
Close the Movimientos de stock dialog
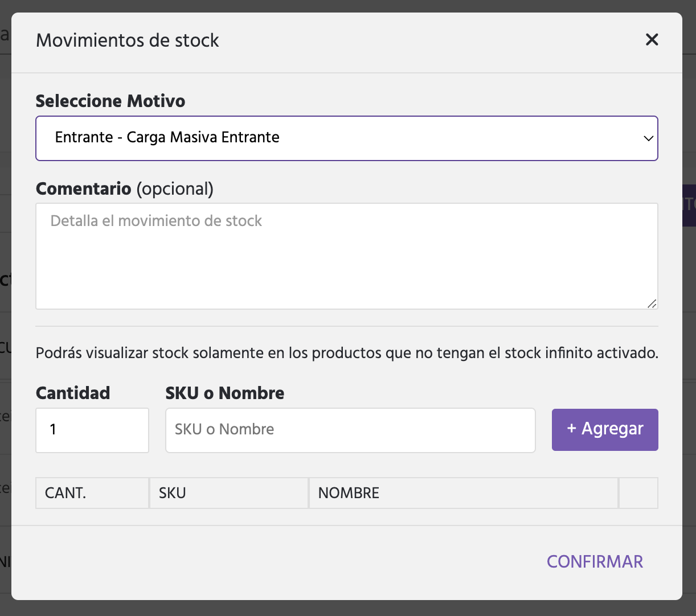pyautogui.click(x=652, y=39)
